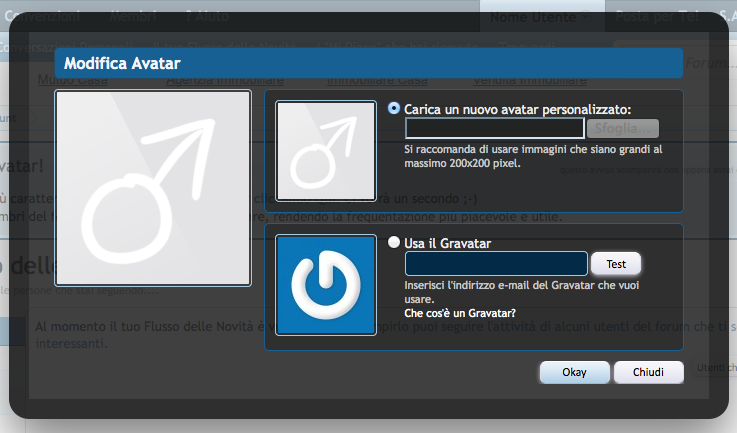Click the Test button for Gravatar

pos(616,264)
